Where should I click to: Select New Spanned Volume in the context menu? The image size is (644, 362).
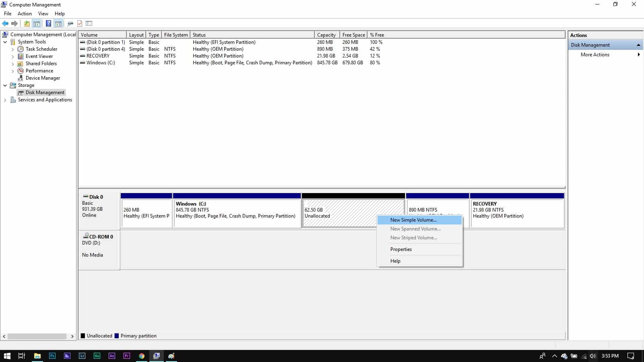415,228
